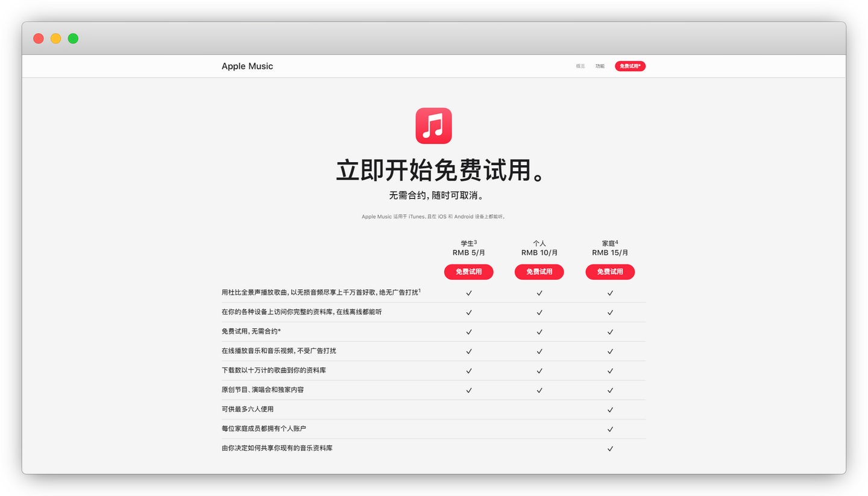
Task: Maximize the window with the green button
Action: (x=73, y=39)
